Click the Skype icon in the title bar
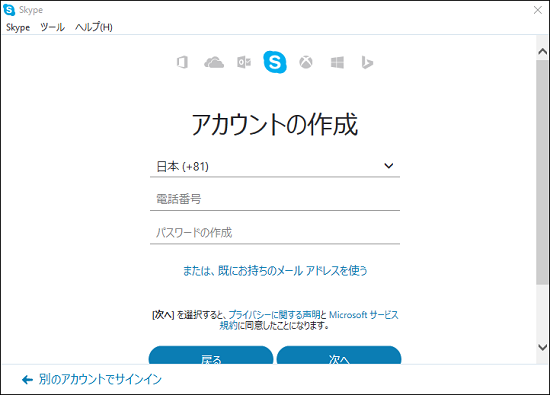This screenshot has height=395, width=550. tap(9, 10)
